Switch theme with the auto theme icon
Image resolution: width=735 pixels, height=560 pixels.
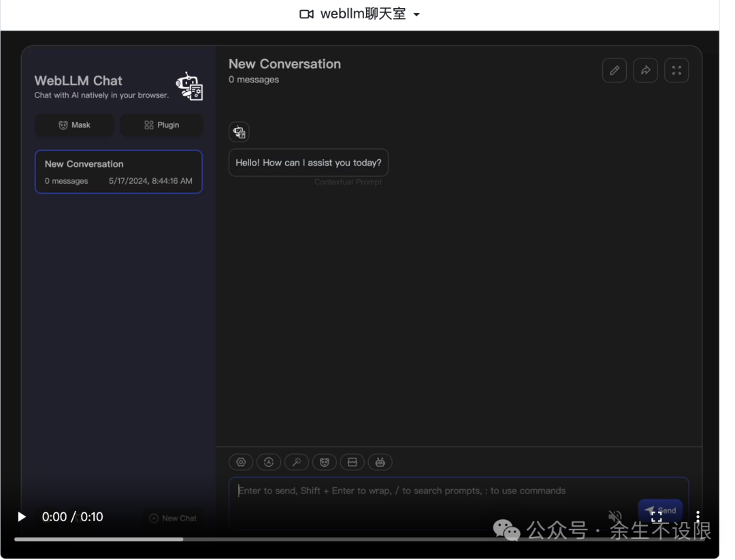pos(269,462)
